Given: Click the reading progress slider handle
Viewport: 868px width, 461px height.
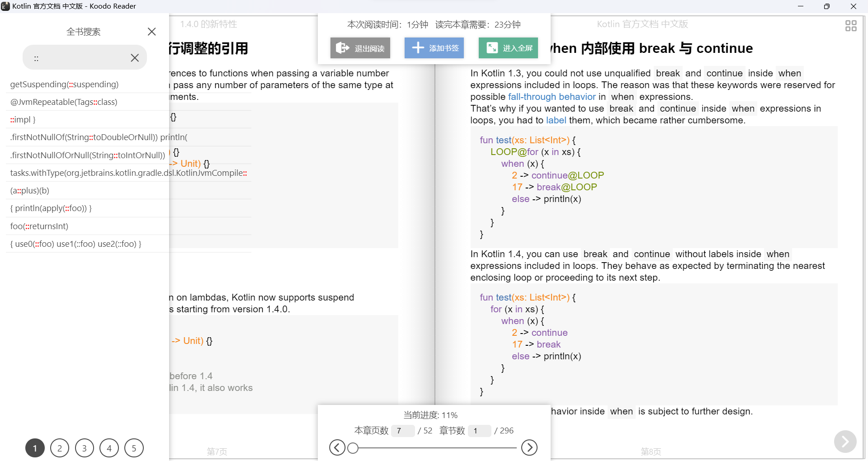Looking at the screenshot, I should tap(353, 448).
